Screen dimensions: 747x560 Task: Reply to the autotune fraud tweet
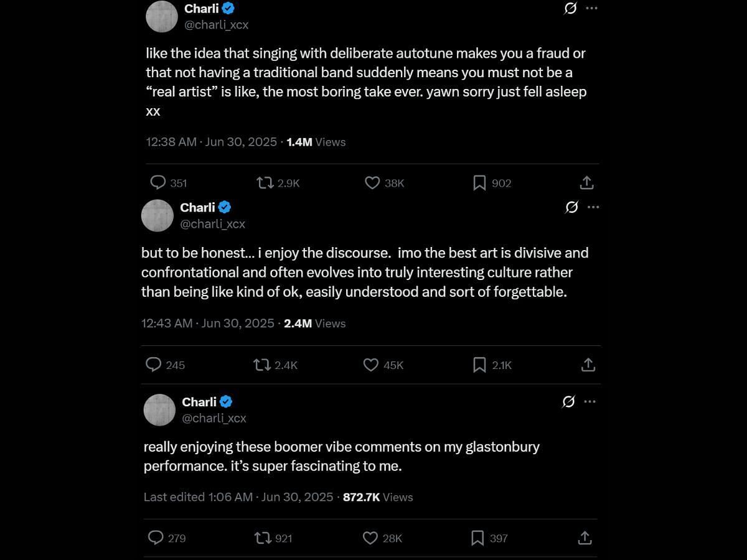[158, 182]
